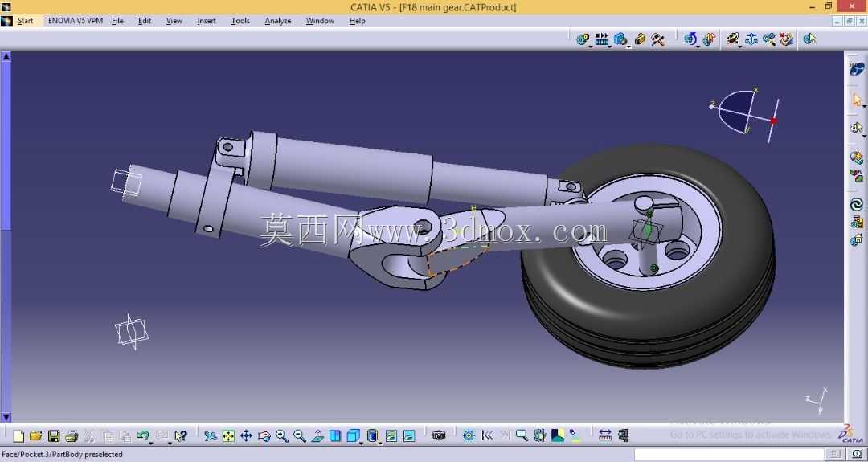
Task: Open the magnifier window icon
Action: [522, 435]
